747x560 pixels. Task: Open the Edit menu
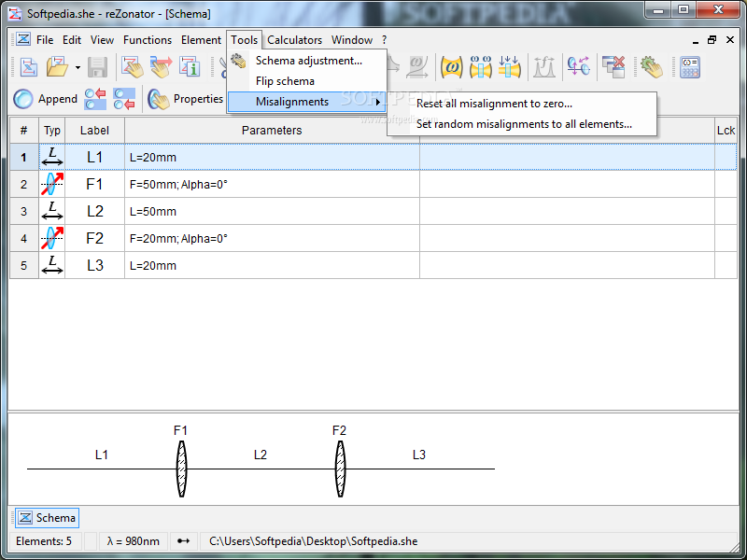[x=72, y=40]
